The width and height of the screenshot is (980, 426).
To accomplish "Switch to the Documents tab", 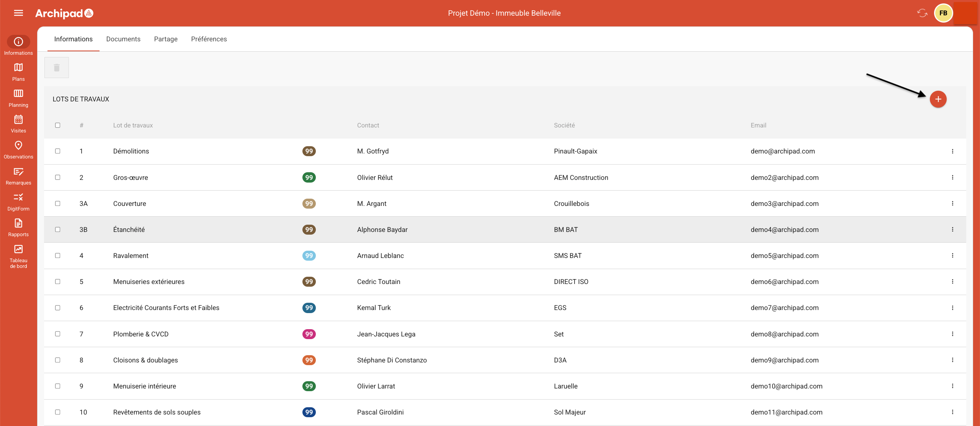I will pyautogui.click(x=123, y=39).
